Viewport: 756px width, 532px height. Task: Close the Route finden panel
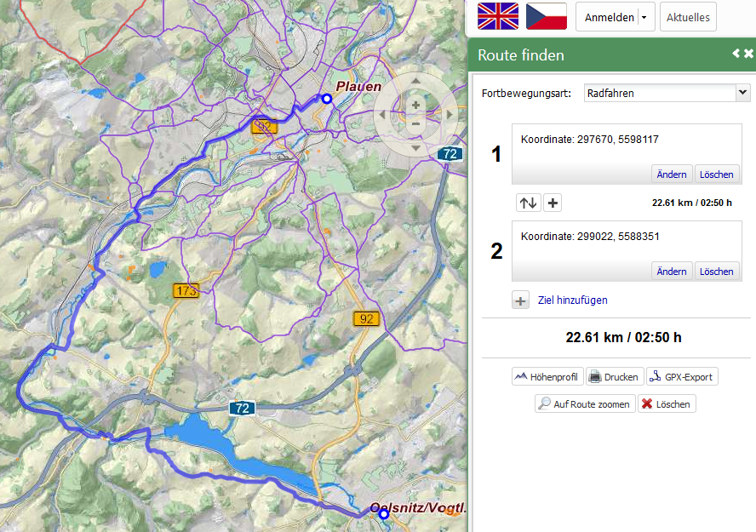click(x=748, y=53)
